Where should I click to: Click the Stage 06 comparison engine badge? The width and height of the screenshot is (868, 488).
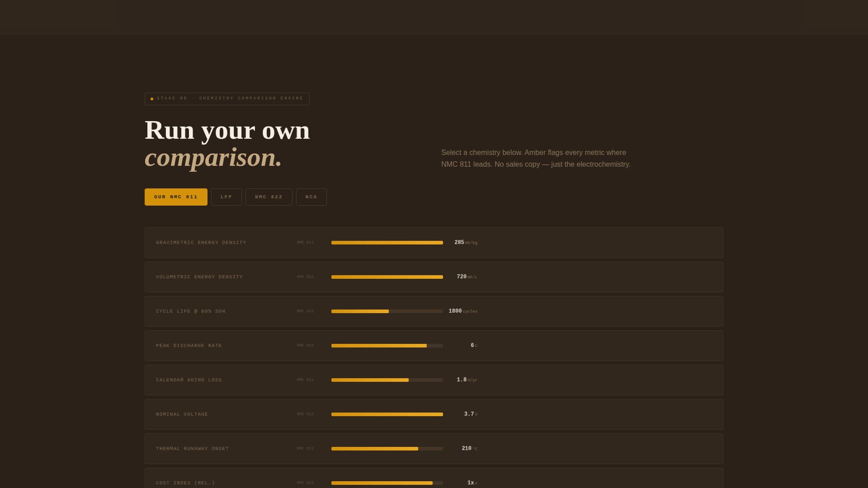227,99
